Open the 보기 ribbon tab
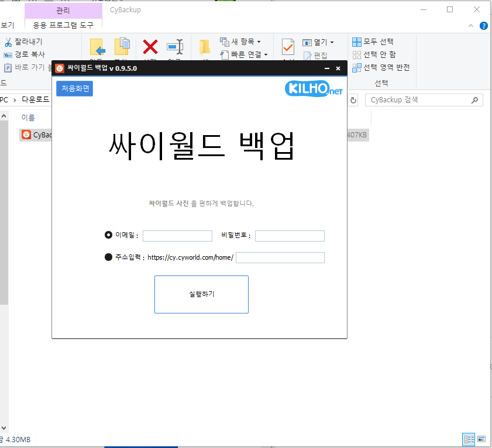Viewport: 492px width, 448px height. [7, 25]
